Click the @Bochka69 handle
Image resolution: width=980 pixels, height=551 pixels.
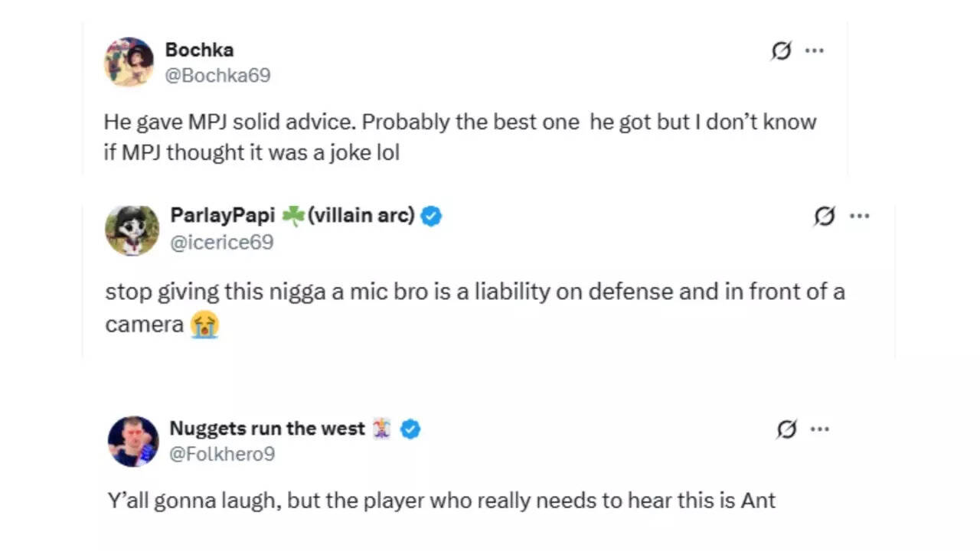[x=217, y=75]
